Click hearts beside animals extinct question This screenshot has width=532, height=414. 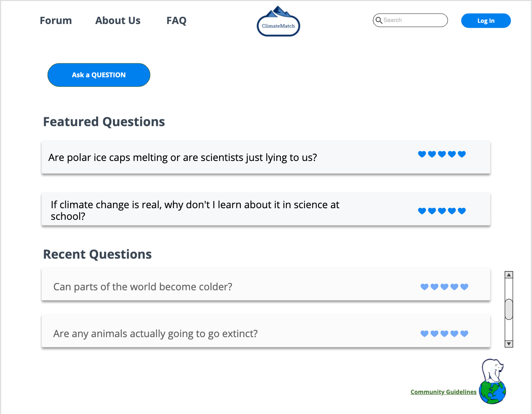coord(444,334)
